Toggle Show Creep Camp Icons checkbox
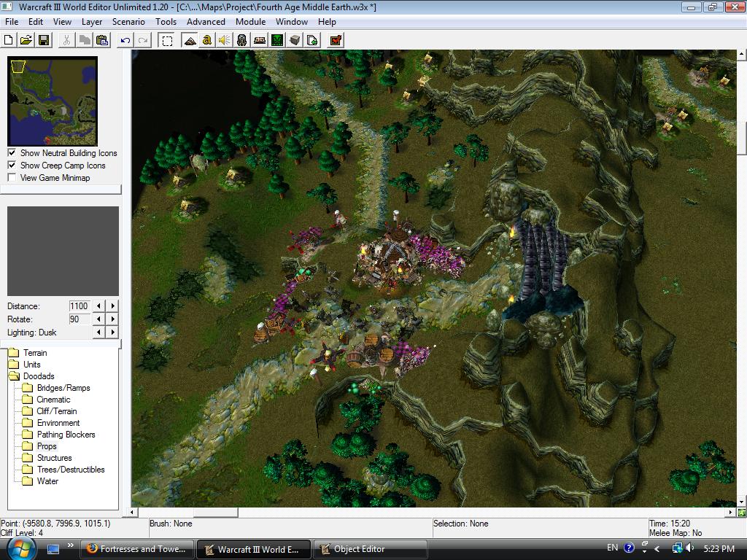Screen dimensions: 747x560 point(12,166)
